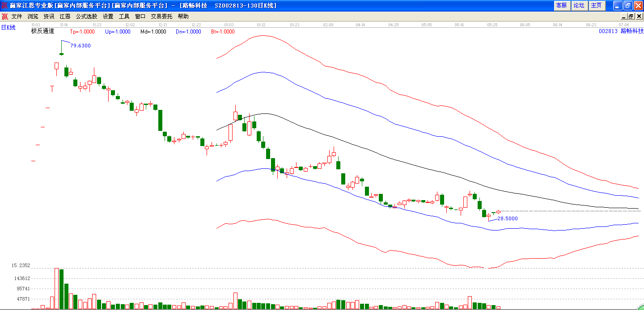644x310 pixels.
Task: Click the 日K线 chart label
Action: pos(8,28)
